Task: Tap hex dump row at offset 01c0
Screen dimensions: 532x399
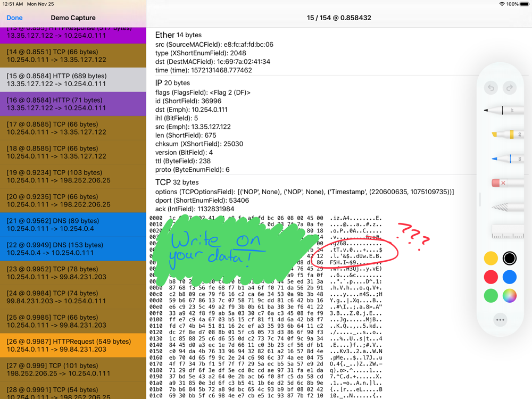Action: click(x=265, y=396)
